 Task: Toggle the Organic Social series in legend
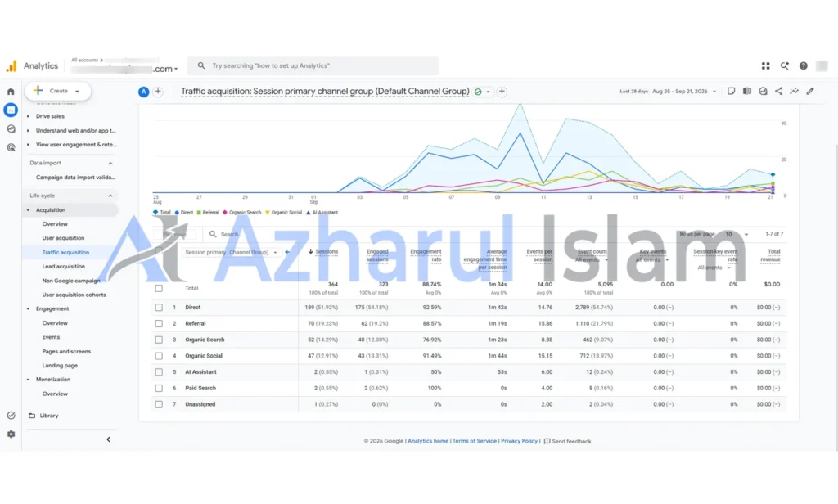283,213
